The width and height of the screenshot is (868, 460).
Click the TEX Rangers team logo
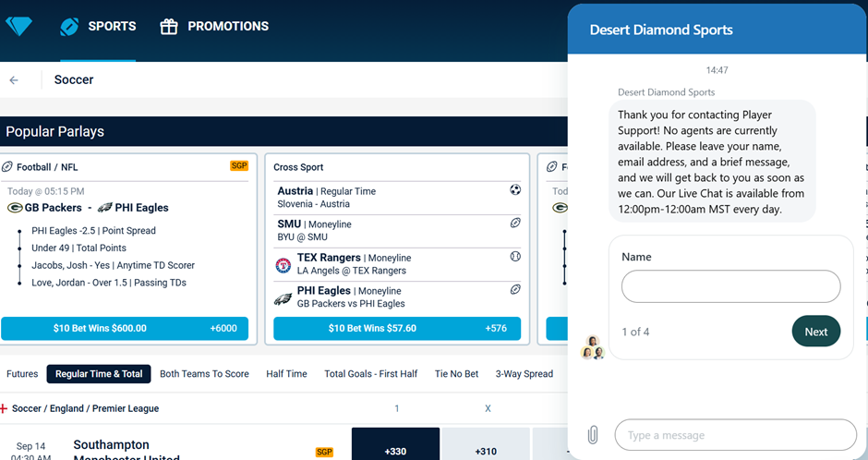(283, 265)
